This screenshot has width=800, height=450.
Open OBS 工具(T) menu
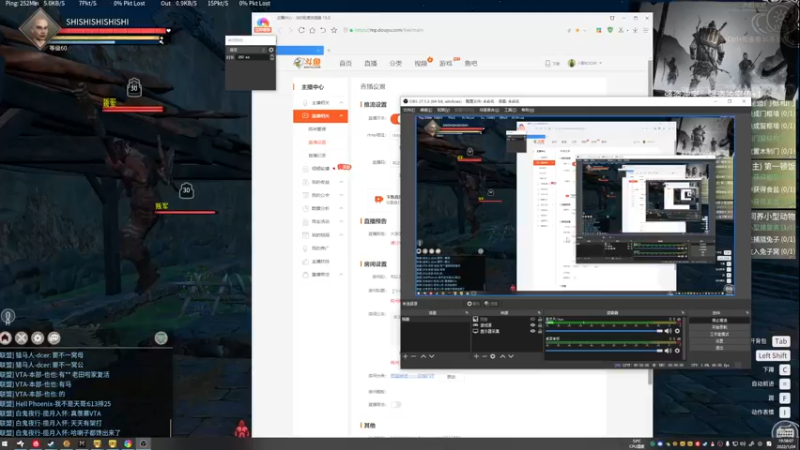tap(510, 110)
